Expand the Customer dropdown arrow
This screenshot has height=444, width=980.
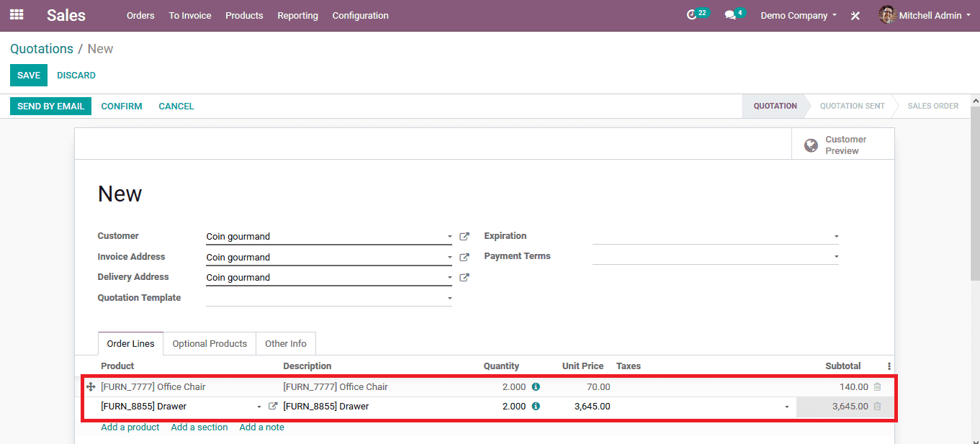pos(449,236)
